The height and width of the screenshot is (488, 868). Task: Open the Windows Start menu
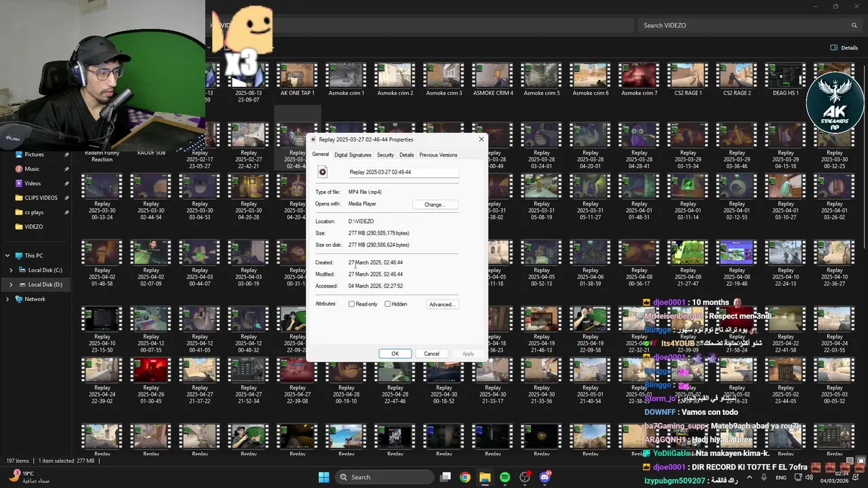tap(323, 477)
